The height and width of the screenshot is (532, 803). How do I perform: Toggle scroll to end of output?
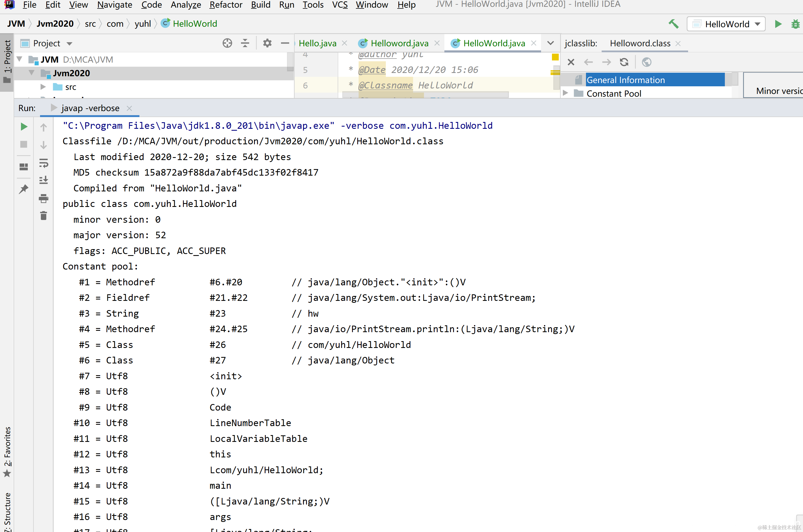pos(43,180)
